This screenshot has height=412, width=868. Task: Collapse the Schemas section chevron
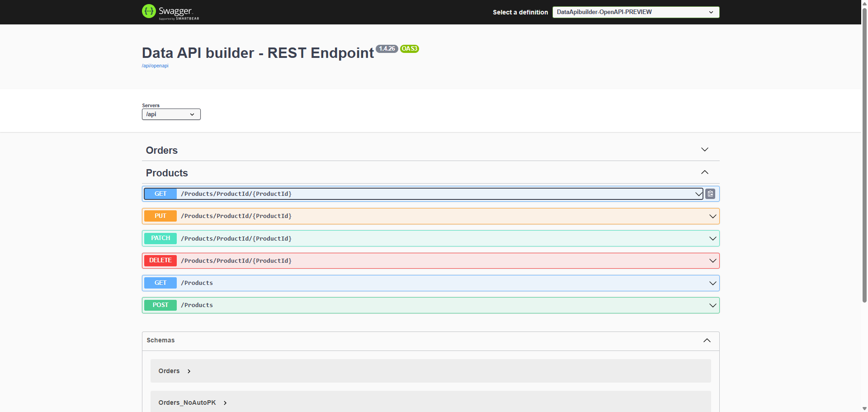pos(707,341)
